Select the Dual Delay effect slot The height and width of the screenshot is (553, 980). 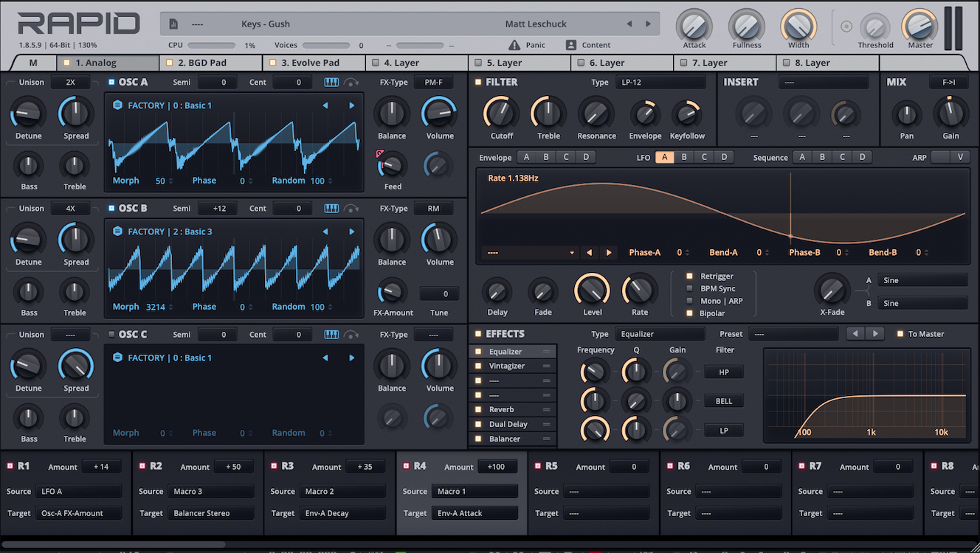coord(512,424)
